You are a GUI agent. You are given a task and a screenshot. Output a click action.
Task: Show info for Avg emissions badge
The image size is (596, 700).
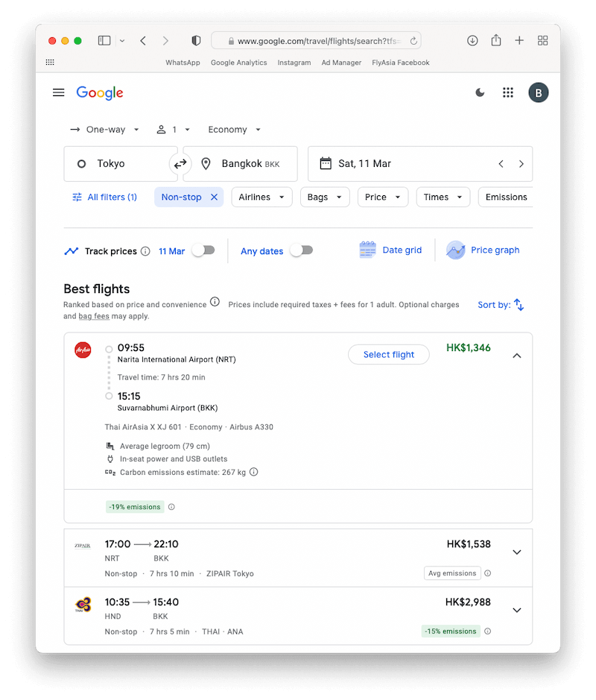[x=487, y=573]
